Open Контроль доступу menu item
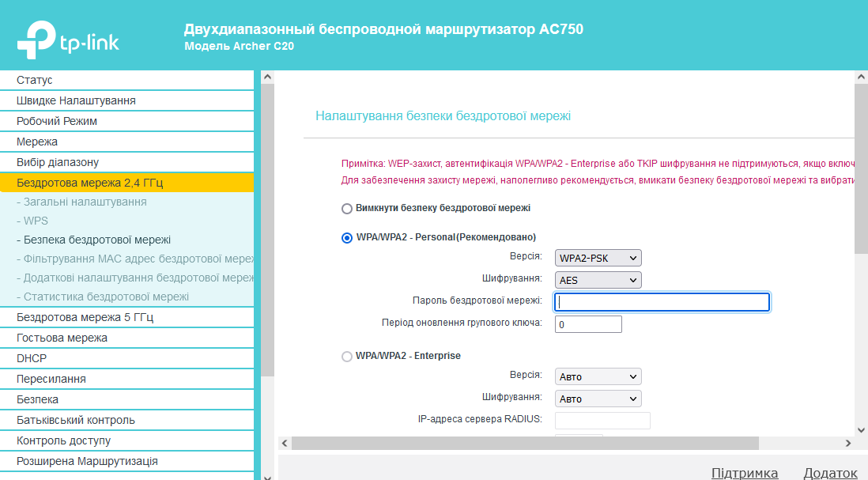 tap(126, 440)
